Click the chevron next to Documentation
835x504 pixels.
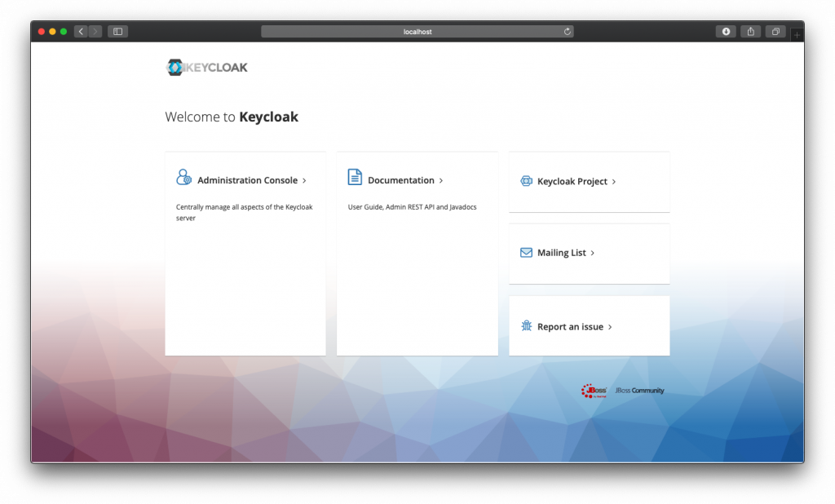coord(441,180)
